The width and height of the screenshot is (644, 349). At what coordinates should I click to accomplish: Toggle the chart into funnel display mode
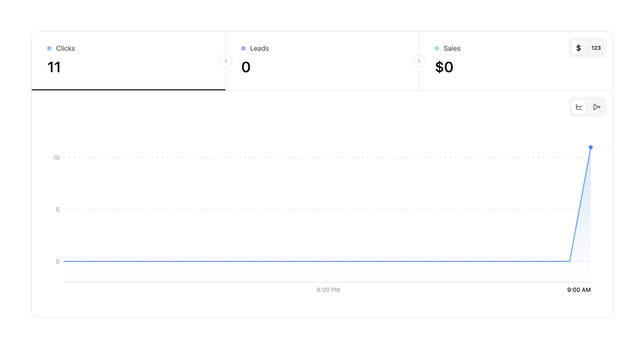pyautogui.click(x=596, y=106)
